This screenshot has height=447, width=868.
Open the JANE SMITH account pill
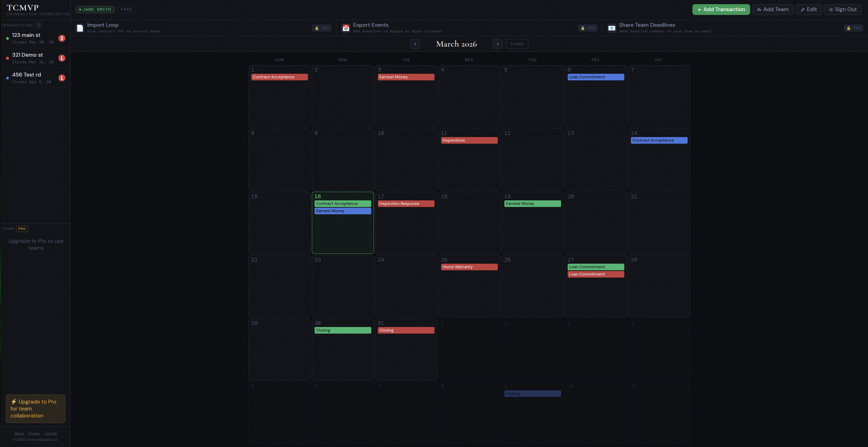[x=95, y=9]
